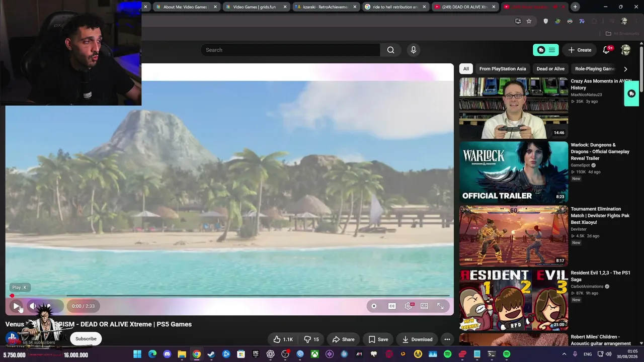Open system tray microphone indicator

pyautogui.click(x=575, y=354)
